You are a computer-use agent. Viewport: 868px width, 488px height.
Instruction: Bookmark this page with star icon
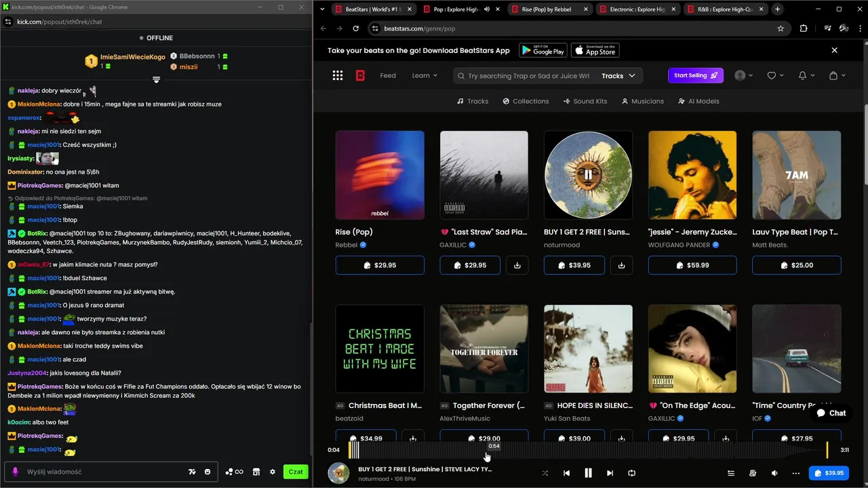pos(781,28)
